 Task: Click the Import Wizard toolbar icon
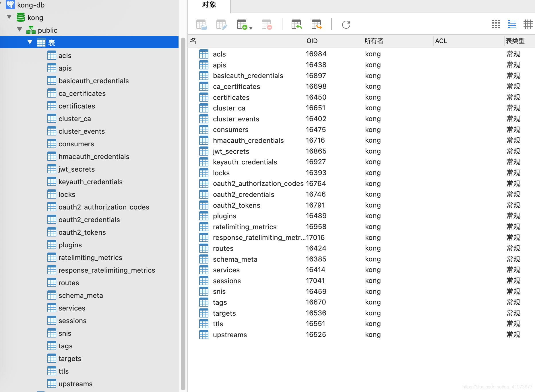tap(296, 25)
